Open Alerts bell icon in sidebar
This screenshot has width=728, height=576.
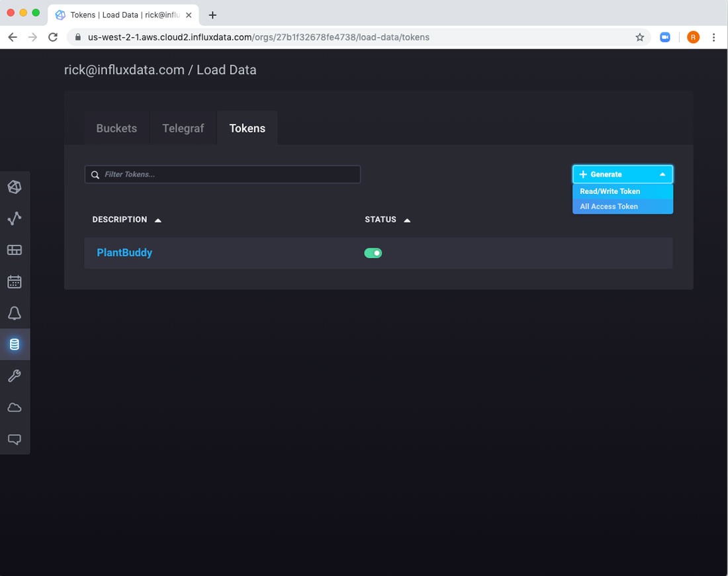15,314
